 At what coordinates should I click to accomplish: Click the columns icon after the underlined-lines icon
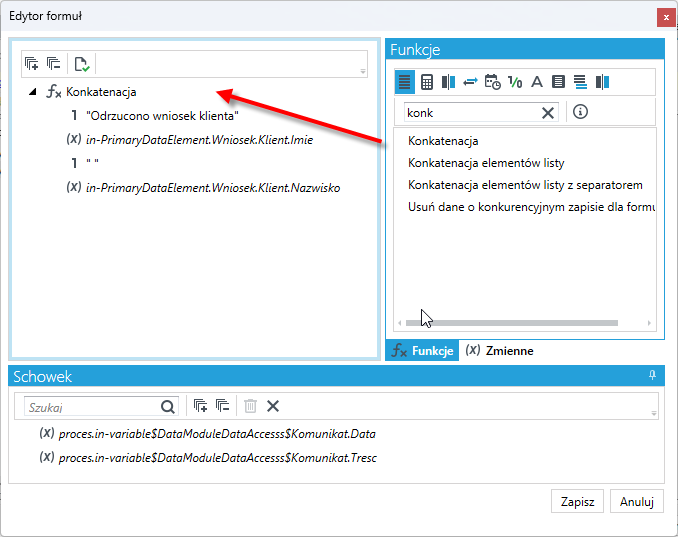point(602,82)
